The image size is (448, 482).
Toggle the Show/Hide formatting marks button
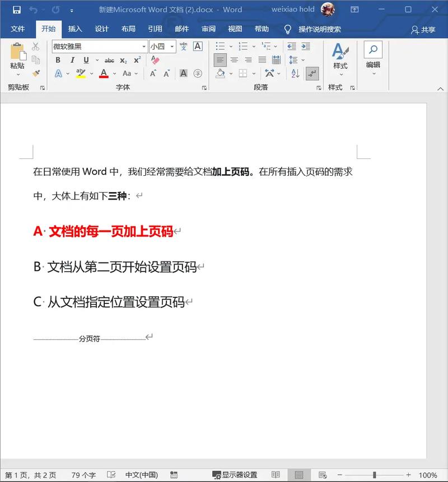(311, 73)
